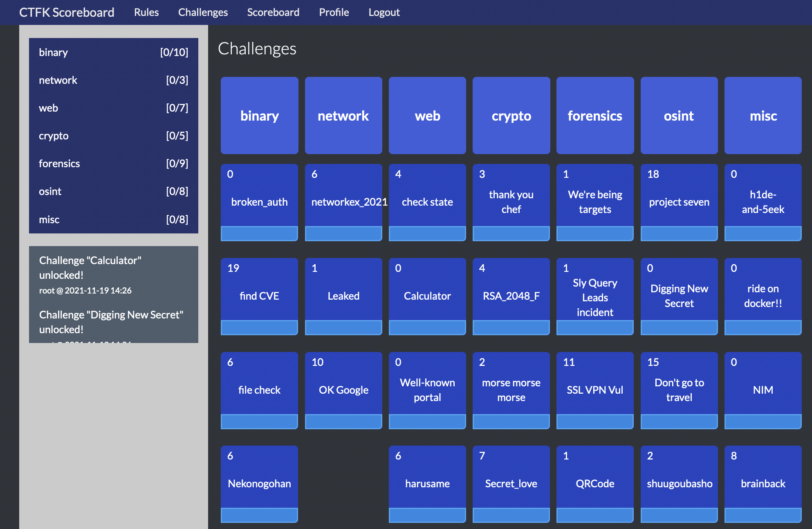Select the forensics sidebar category row

(113, 164)
